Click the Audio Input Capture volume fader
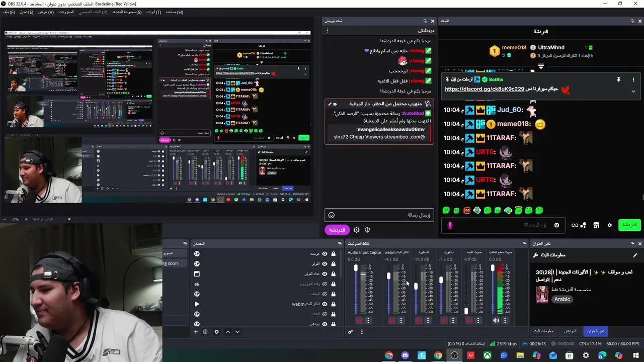 [356, 267]
